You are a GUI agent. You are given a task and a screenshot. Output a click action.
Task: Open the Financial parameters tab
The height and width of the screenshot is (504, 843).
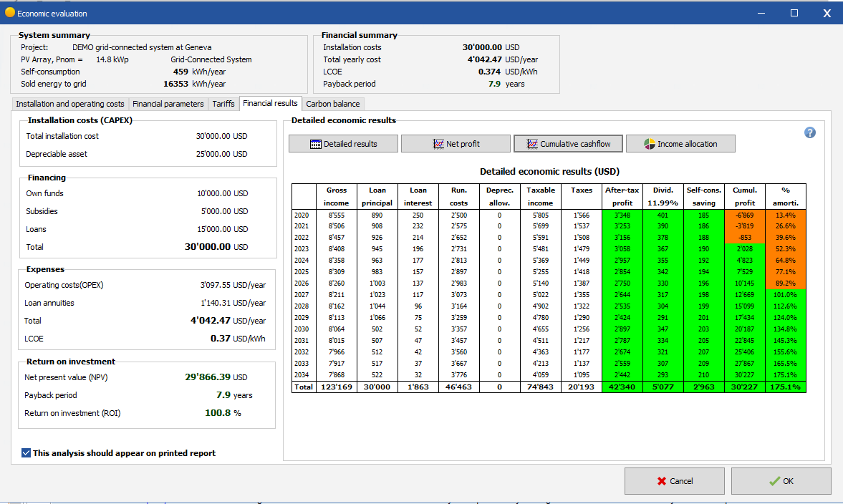coord(168,104)
